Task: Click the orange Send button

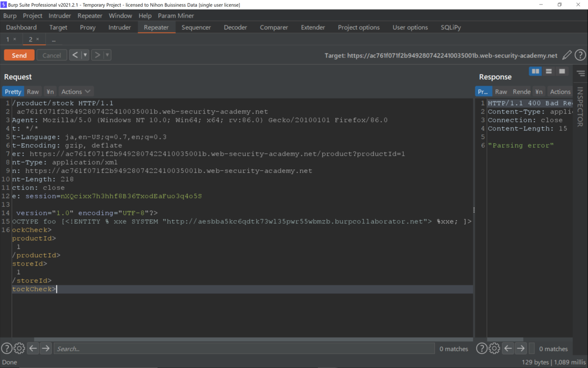Action: [x=19, y=55]
